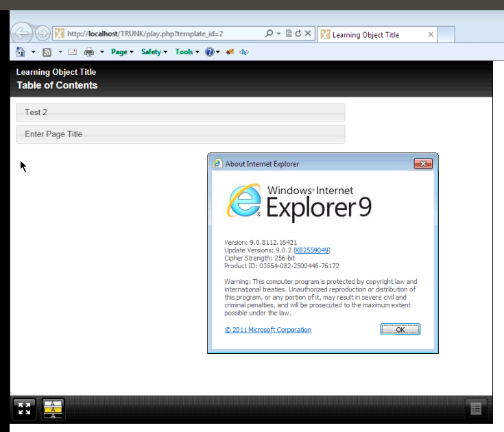Click the blue Help question mark icon
Image resolution: width=504 pixels, height=432 pixels.
(x=210, y=51)
